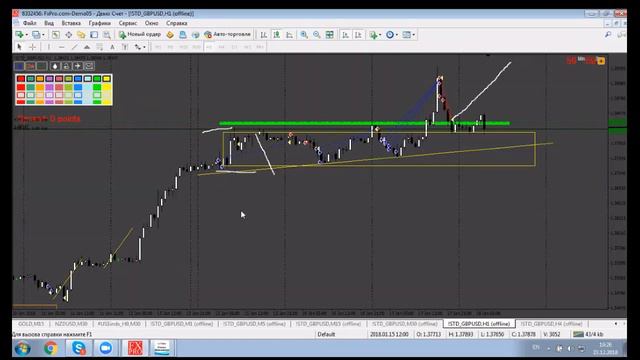Switch chart to line chart mode
This screenshot has height=360, width=640.
[289, 35]
